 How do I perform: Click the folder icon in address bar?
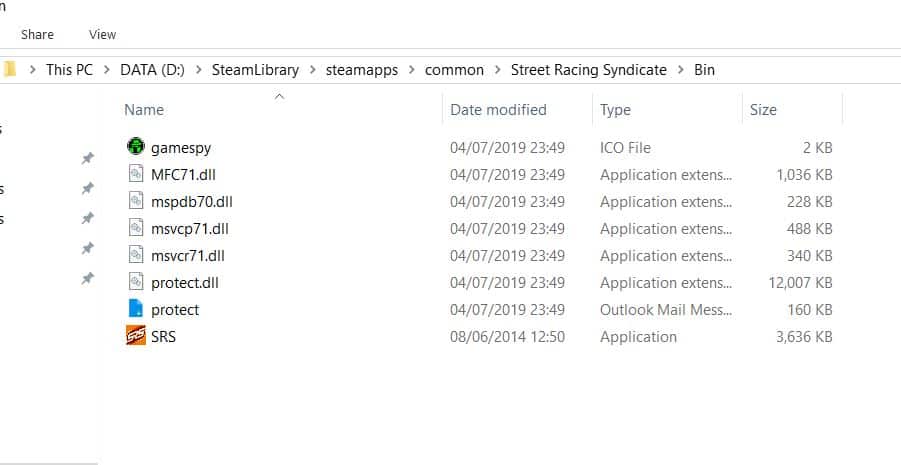(x=9, y=70)
